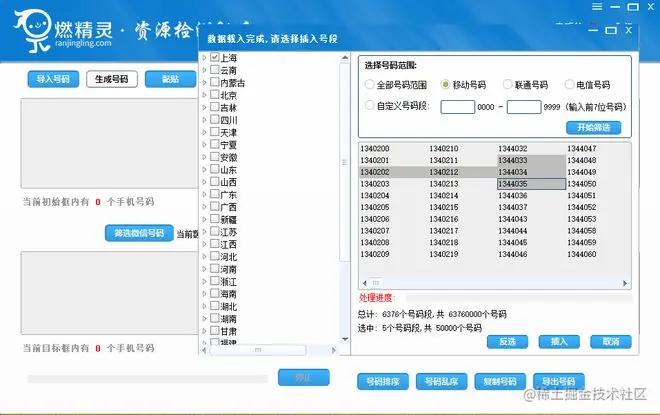
Task: Select number segment 1344047
Action: [x=582, y=149]
